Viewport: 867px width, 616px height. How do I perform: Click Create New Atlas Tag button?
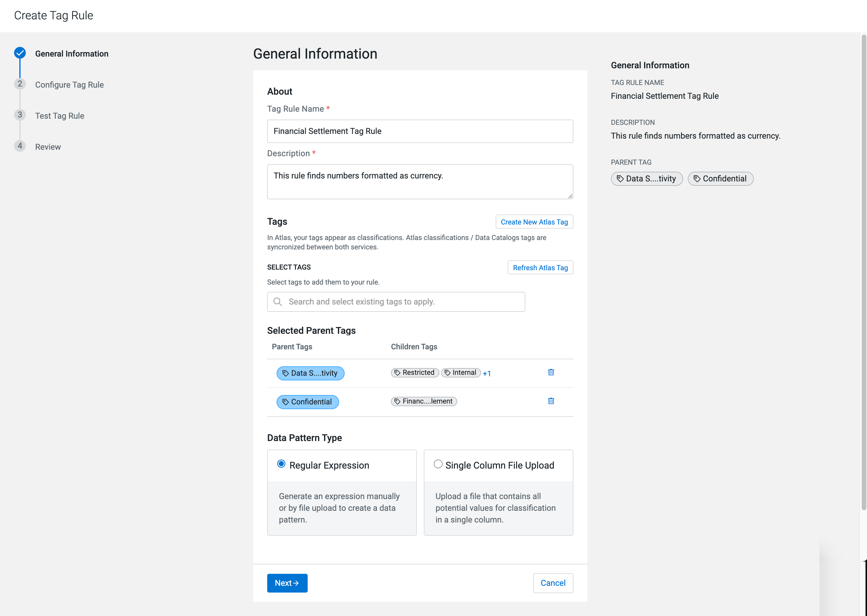click(x=534, y=222)
